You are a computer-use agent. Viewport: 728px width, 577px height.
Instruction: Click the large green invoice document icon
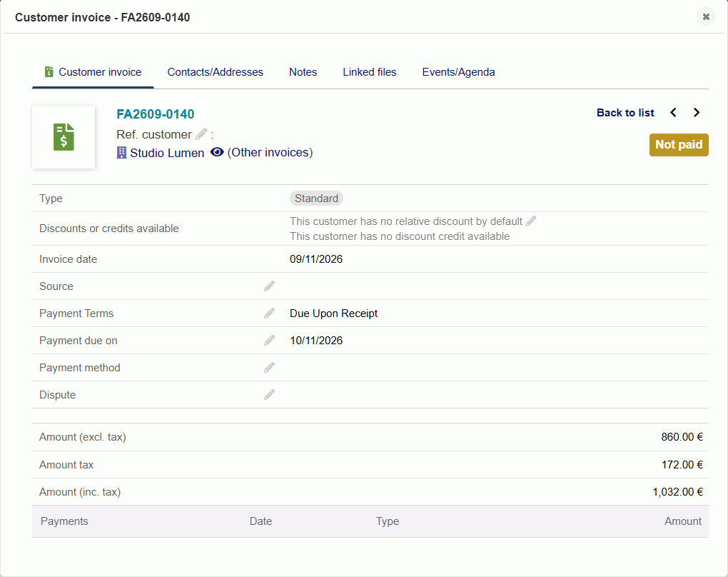pos(64,137)
